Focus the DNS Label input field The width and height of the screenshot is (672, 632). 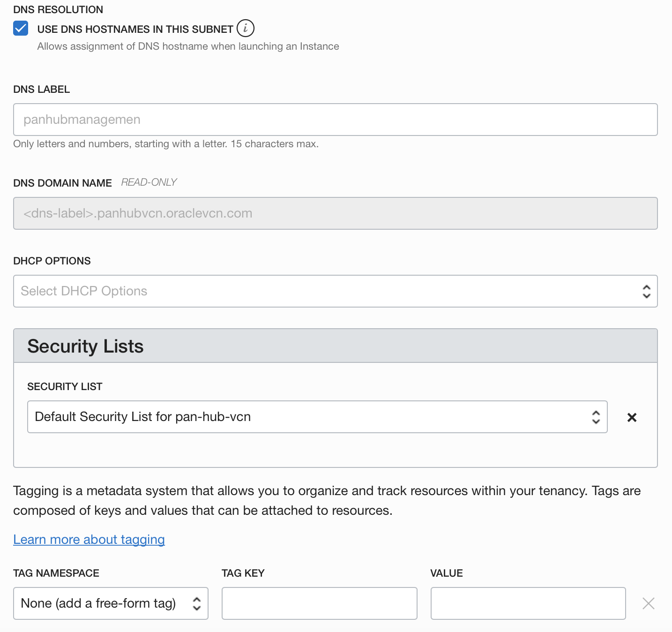pos(335,120)
